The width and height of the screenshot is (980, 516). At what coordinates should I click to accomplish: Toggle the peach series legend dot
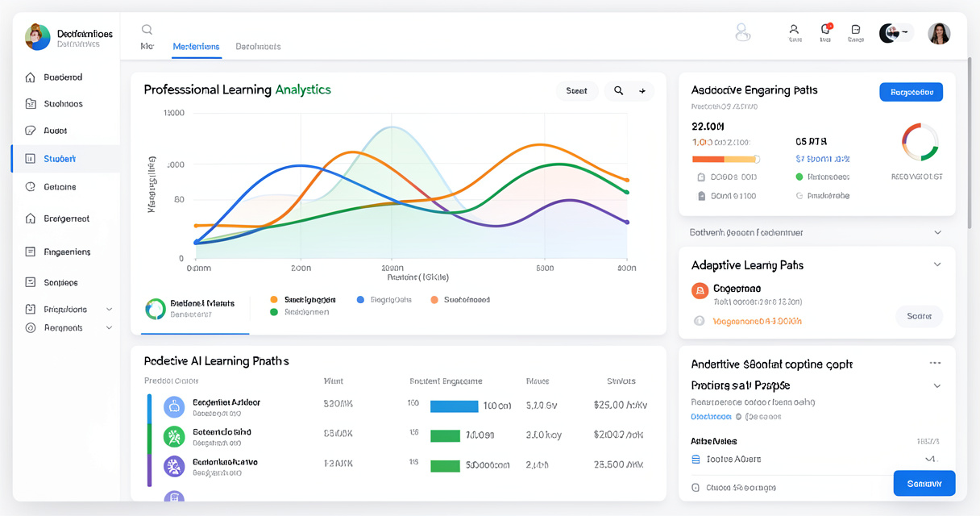pyautogui.click(x=434, y=299)
